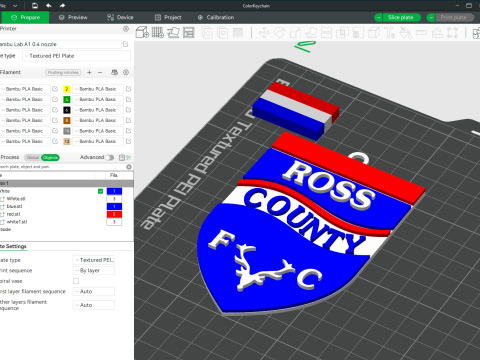Click the Flushing volumes button
Image resolution: width=480 pixels, height=360 pixels.
[x=63, y=72]
